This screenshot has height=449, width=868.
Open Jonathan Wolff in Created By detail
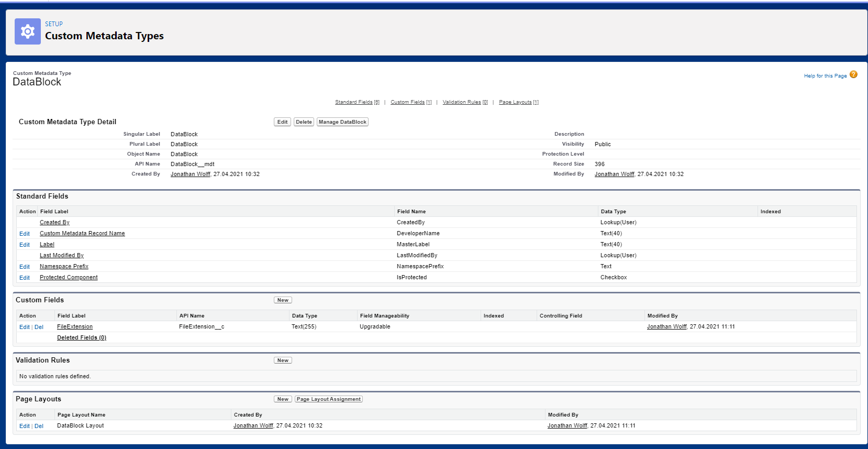pos(190,174)
